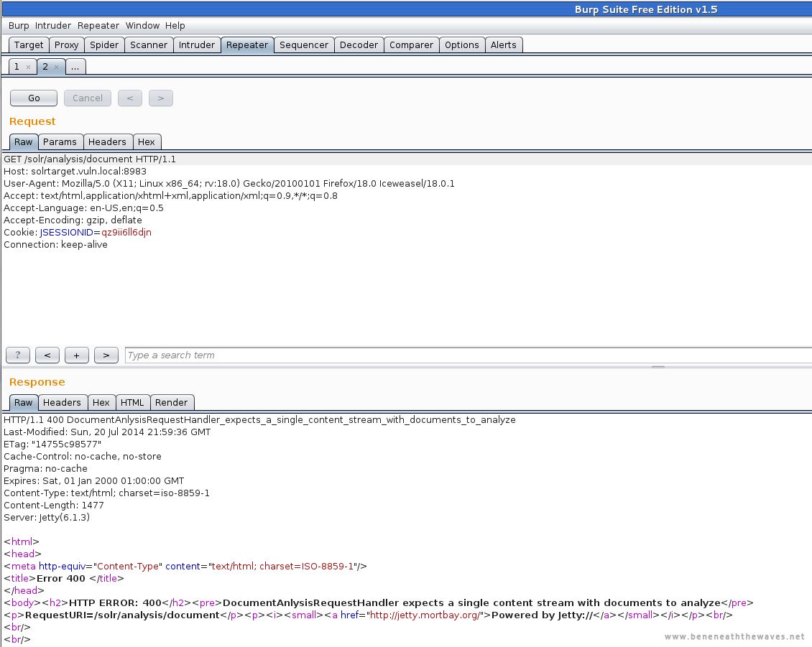Click the User-Agent header line
The height and width of the screenshot is (647, 812).
coord(229,184)
